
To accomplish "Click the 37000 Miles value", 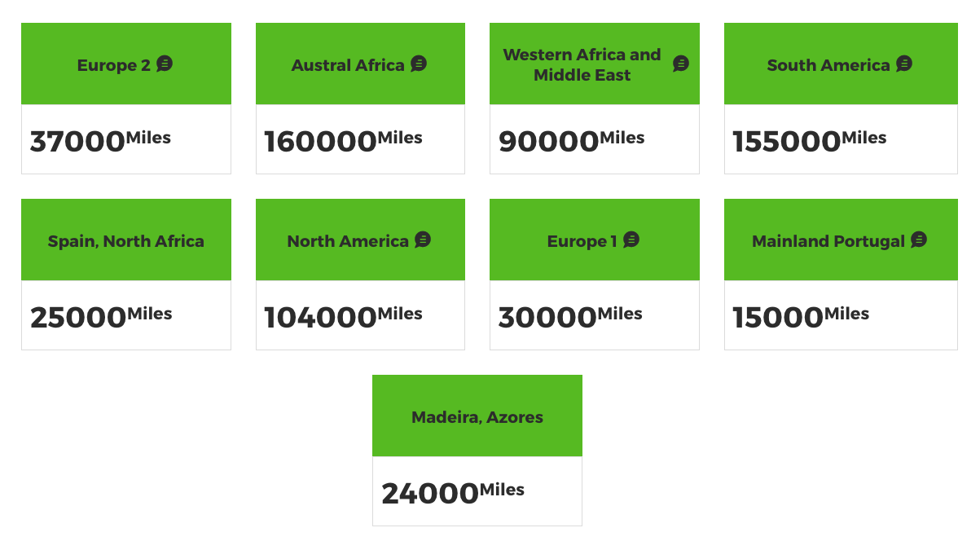I will [x=100, y=140].
